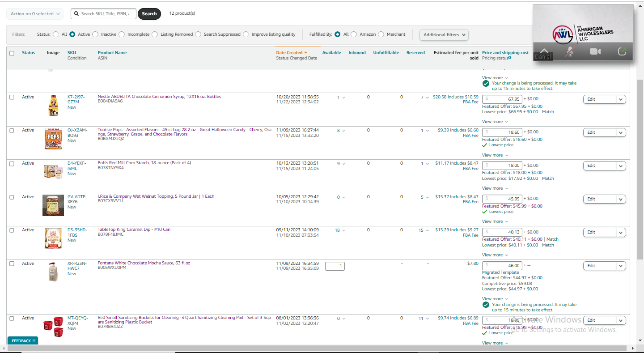Click Fontana available quantity field
The image size is (644, 353).
[x=335, y=266]
